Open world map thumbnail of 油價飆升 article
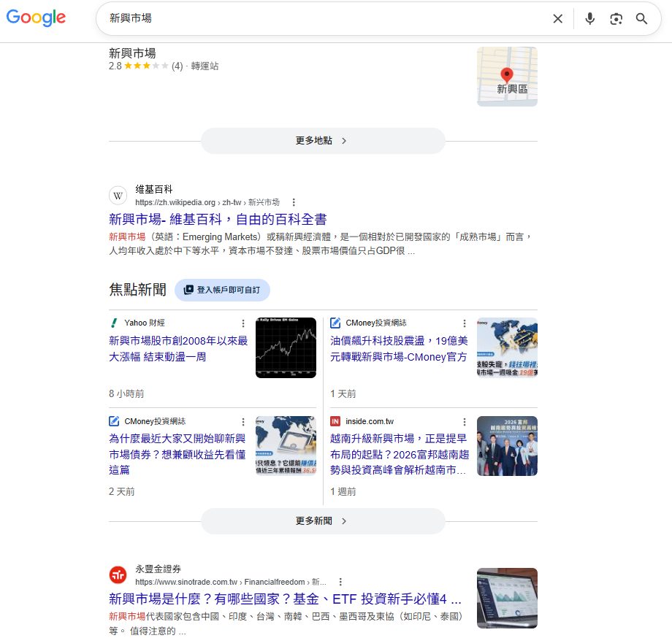The height and width of the screenshot is (638, 672). coord(507,347)
